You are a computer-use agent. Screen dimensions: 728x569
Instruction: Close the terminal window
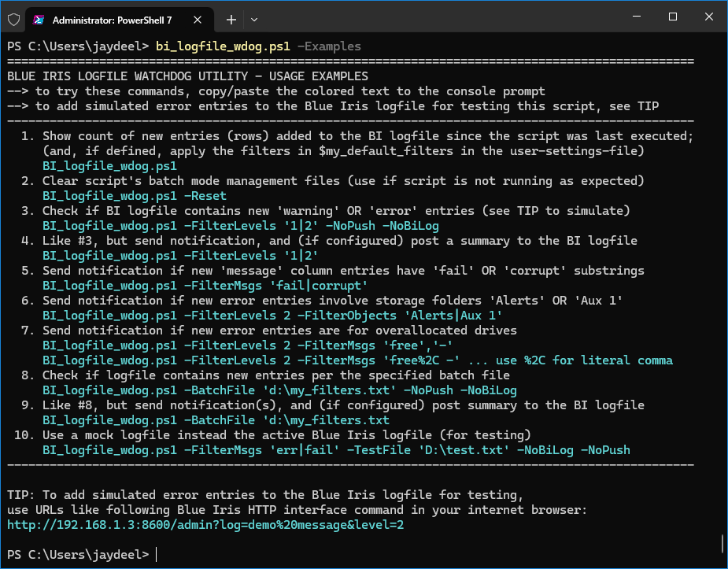coord(709,17)
